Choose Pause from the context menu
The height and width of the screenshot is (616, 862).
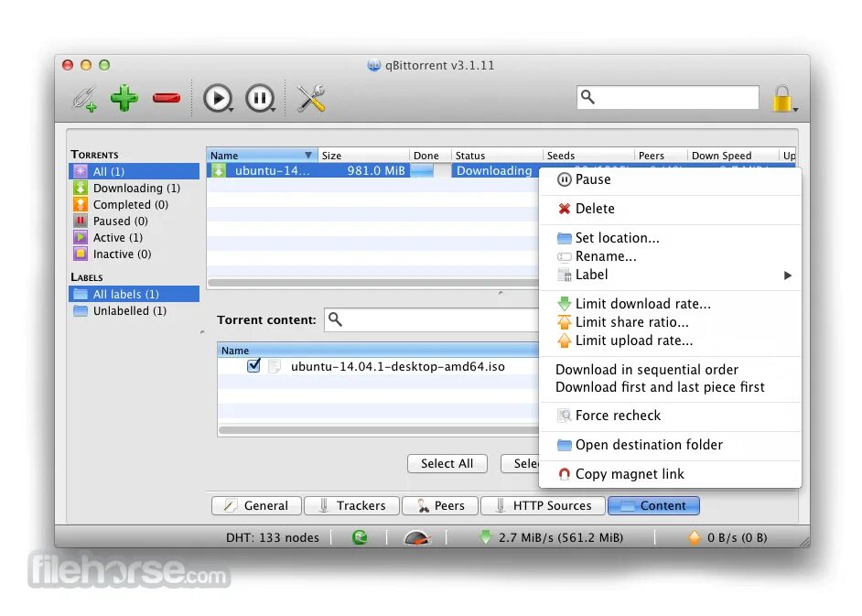pos(670,179)
